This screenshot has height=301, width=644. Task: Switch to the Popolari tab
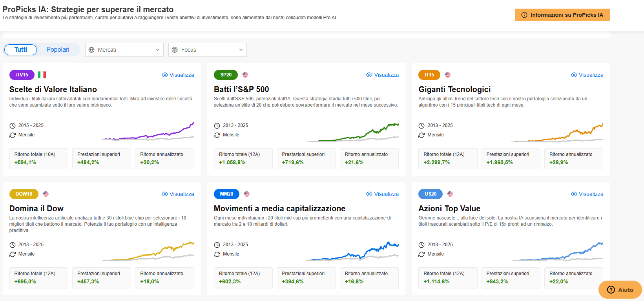click(58, 50)
